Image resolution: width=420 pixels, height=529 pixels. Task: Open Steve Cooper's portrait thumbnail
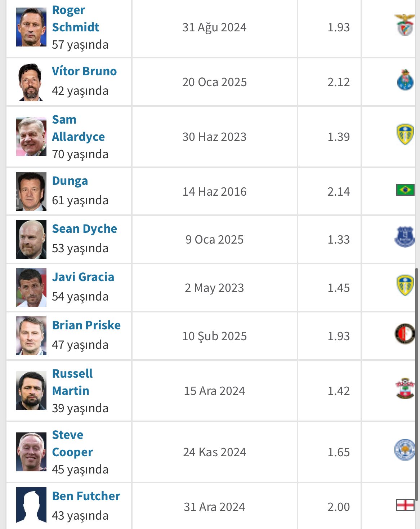(31, 452)
